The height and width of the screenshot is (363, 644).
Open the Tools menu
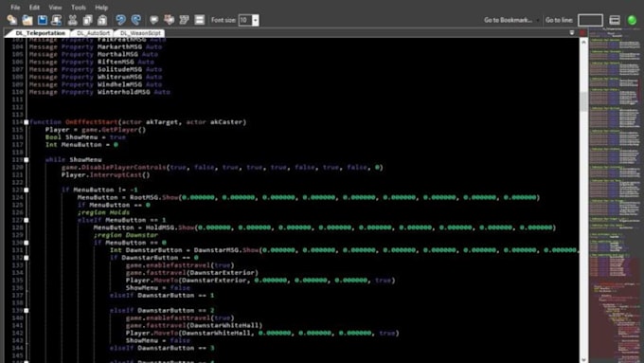click(x=79, y=7)
